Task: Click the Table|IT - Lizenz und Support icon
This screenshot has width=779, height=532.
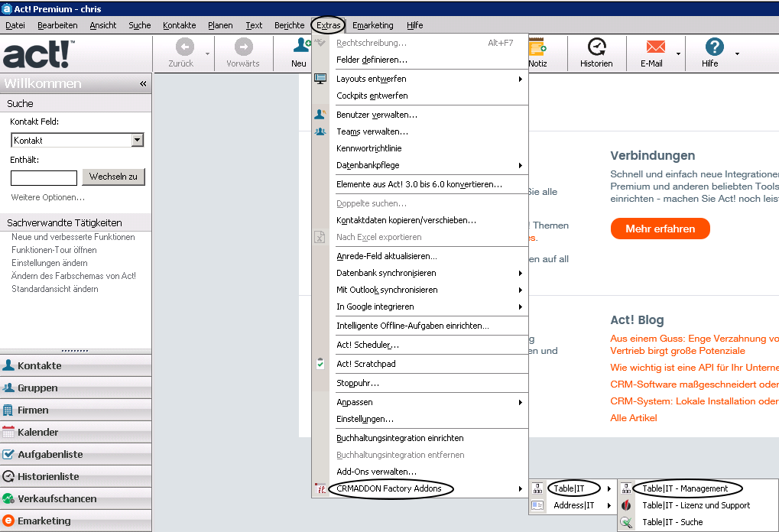Action: coord(626,505)
